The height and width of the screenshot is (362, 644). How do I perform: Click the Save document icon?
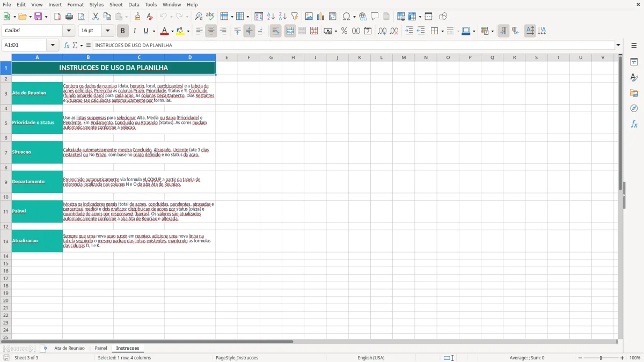pyautogui.click(x=38, y=17)
